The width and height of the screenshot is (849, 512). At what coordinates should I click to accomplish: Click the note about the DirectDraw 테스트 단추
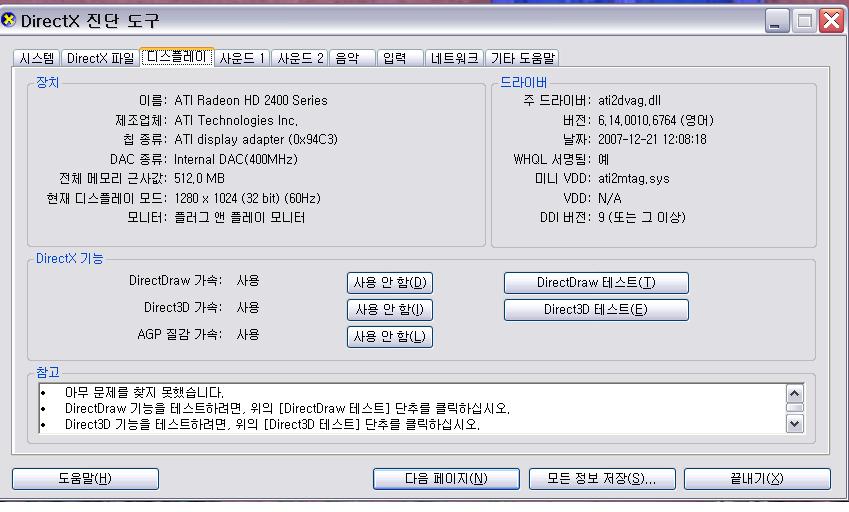point(288,408)
